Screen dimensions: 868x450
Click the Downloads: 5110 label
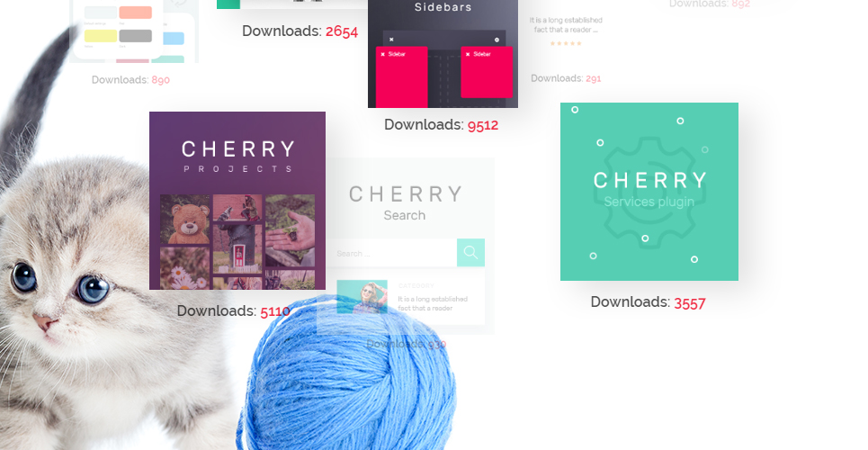pos(233,310)
